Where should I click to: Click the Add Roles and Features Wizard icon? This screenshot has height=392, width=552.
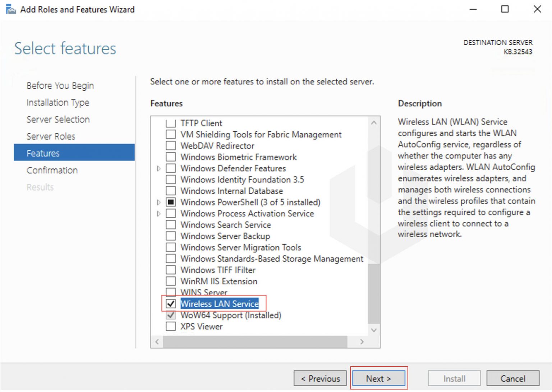10,9
